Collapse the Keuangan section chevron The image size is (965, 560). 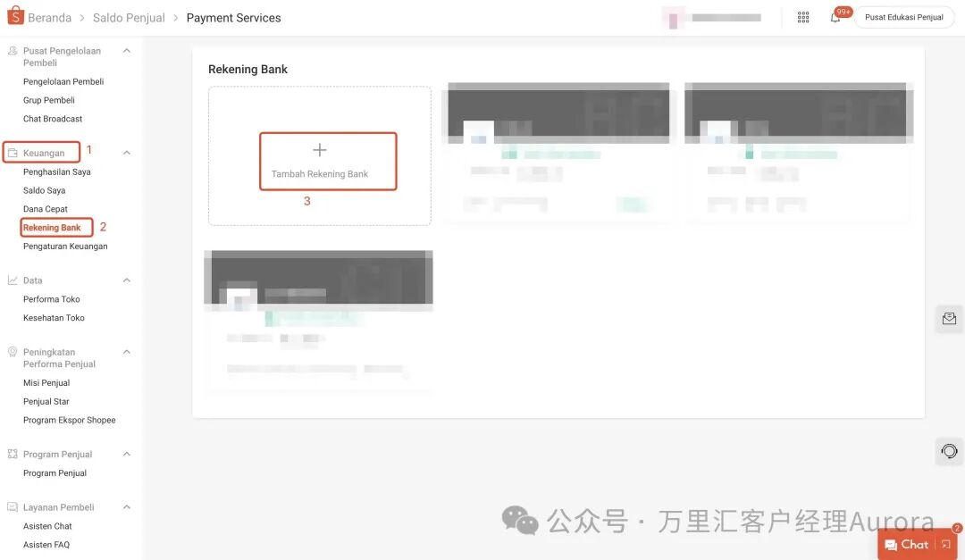point(128,152)
